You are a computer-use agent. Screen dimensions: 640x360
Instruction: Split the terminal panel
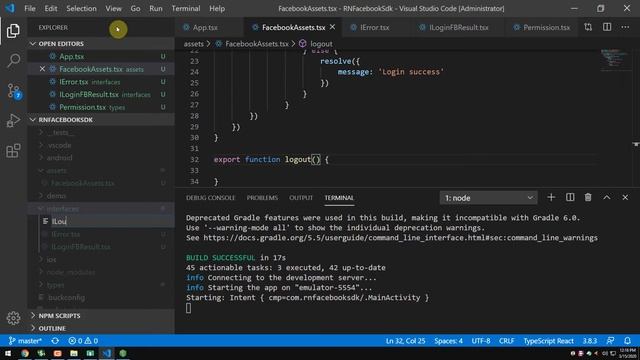coord(570,198)
